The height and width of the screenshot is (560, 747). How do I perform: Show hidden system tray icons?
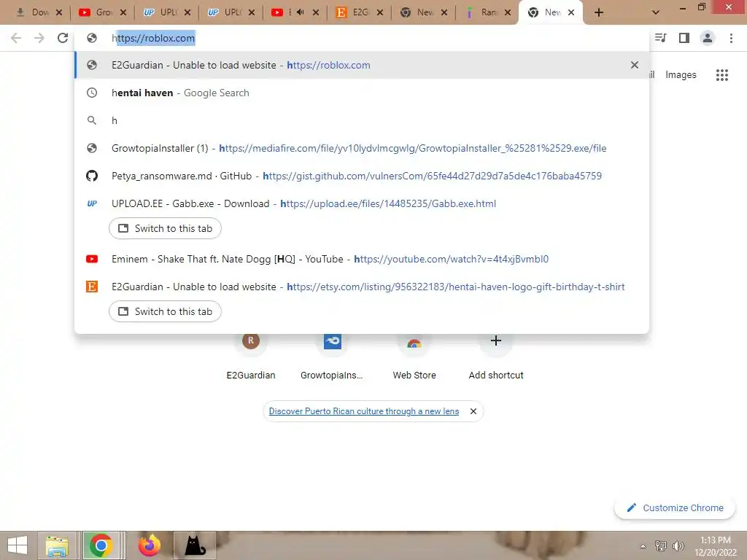[643, 546]
